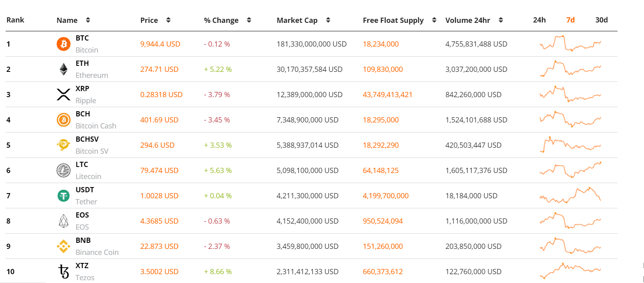
Task: Open the BCH ticker link
Action: coord(83,114)
